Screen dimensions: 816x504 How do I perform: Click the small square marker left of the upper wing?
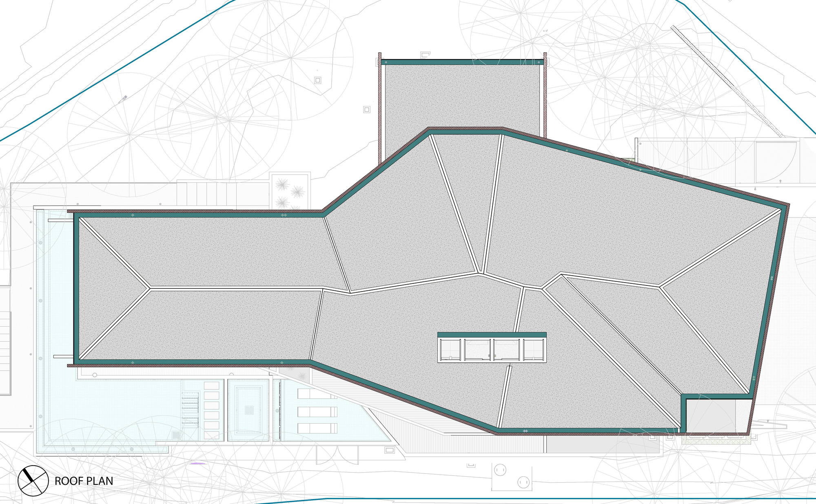tap(366, 109)
